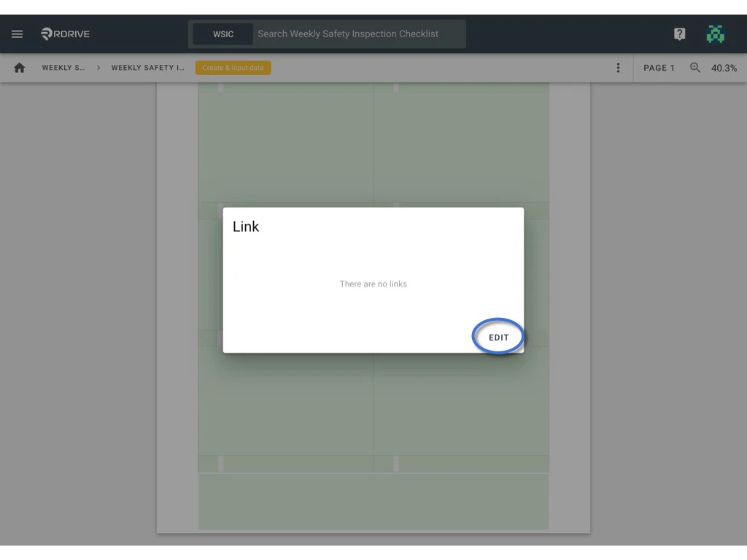Click the 40.3% zoom level control

pyautogui.click(x=724, y=68)
